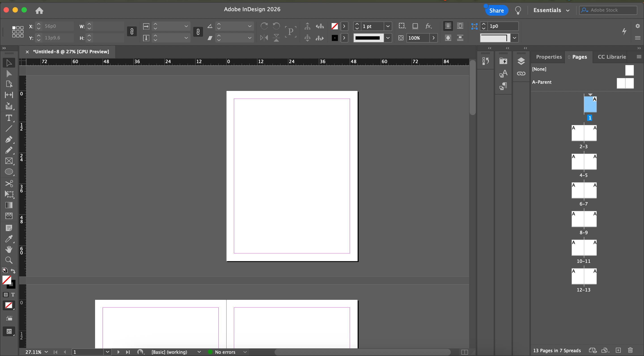Click the Share button
The image size is (644, 356).
tap(496, 10)
